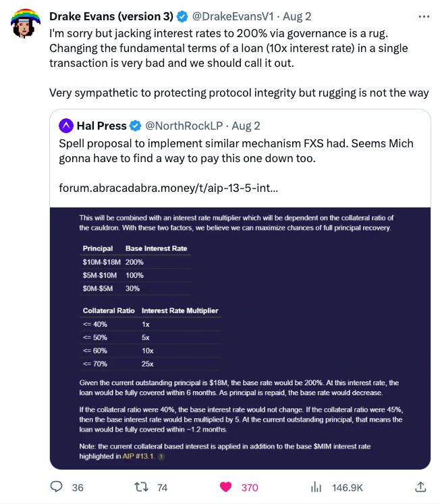This screenshot has height=504, width=440.
Task: Open the three-dot more options menu
Action: [x=424, y=17]
